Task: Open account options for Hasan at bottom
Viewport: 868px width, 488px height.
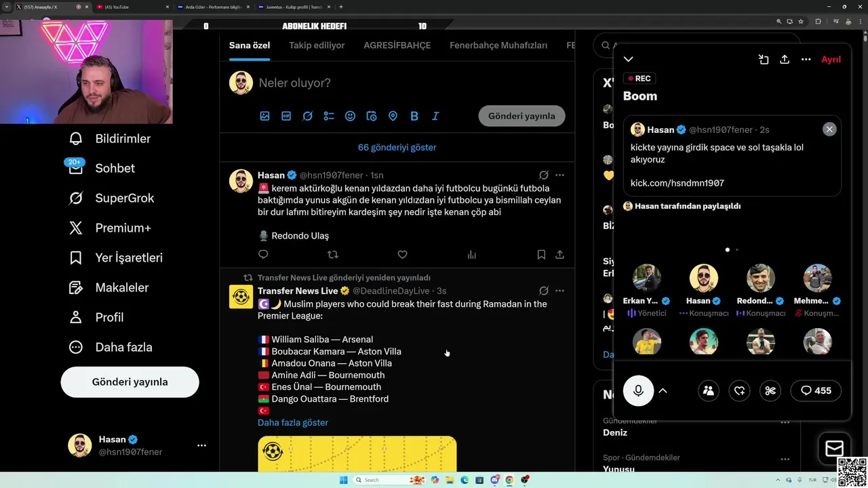Action: pos(201,445)
